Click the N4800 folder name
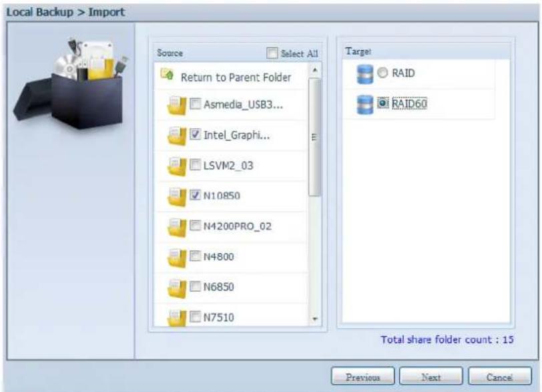 pos(219,257)
